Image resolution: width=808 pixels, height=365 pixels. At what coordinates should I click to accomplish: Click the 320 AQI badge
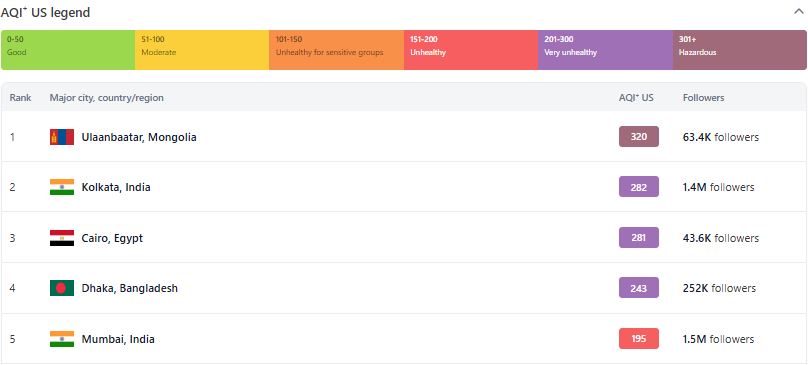pyautogui.click(x=638, y=137)
